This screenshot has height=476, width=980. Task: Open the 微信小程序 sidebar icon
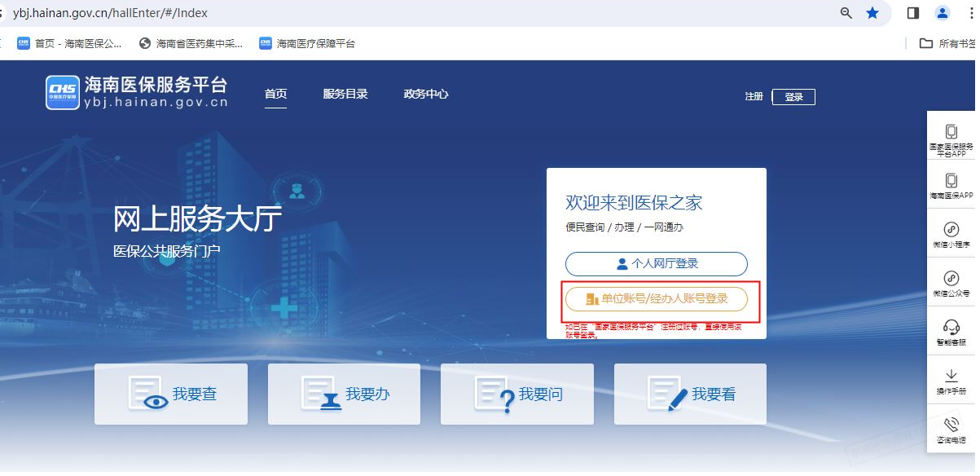click(x=951, y=230)
